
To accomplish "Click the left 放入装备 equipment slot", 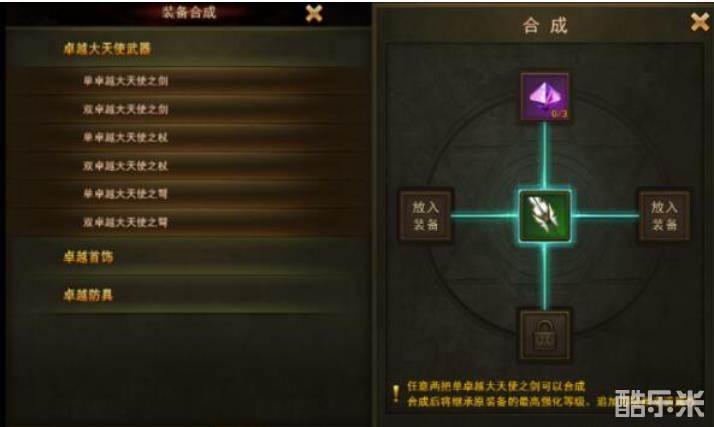I will click(426, 216).
